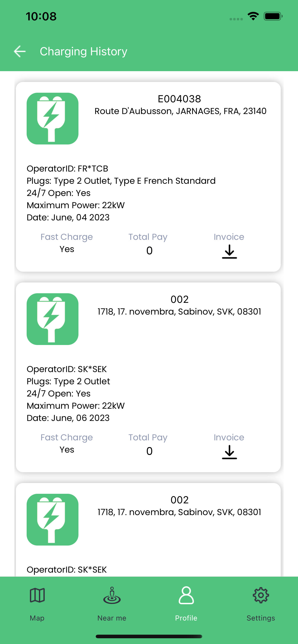
Task: Download invoice for June 06 session
Action: coord(229,452)
